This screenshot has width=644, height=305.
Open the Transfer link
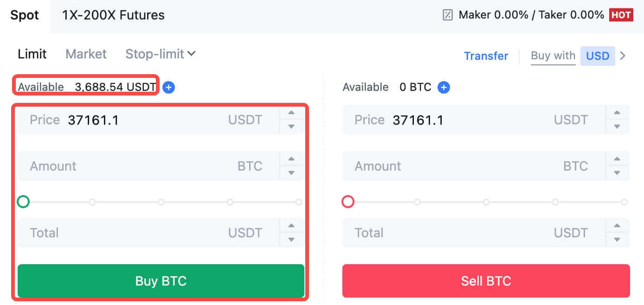[x=486, y=56]
